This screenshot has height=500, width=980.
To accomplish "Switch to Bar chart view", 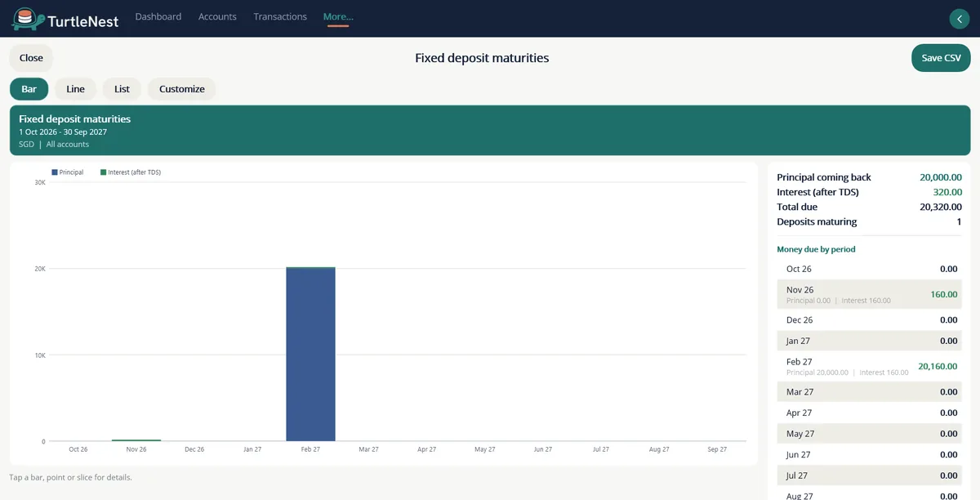I will [29, 89].
